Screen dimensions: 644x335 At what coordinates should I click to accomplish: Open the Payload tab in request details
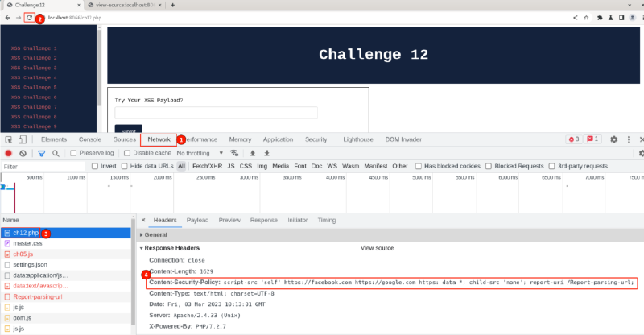pyautogui.click(x=197, y=220)
